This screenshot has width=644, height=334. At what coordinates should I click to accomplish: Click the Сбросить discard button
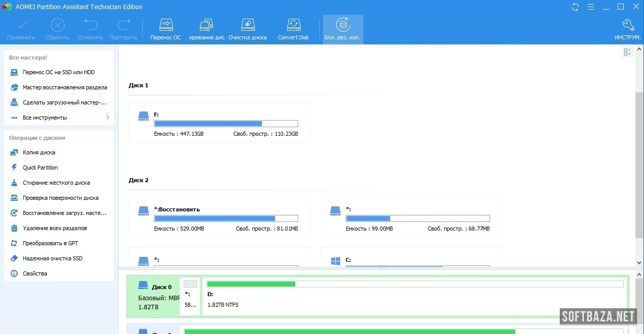[58, 29]
